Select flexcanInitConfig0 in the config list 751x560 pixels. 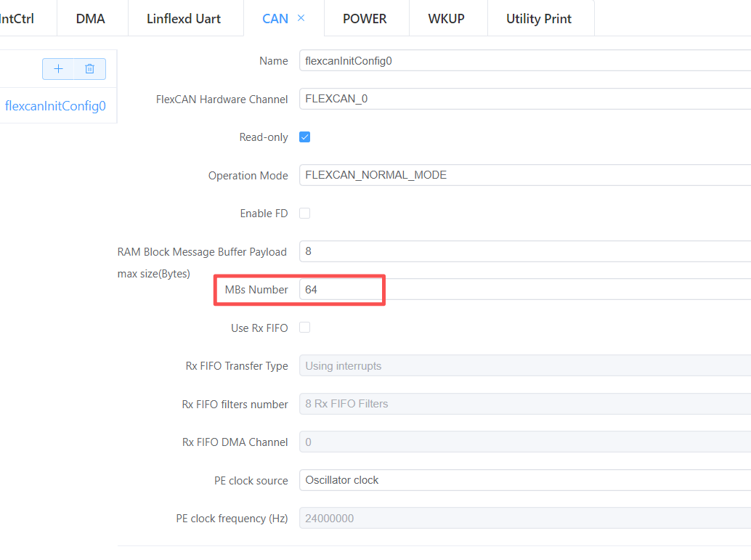click(x=55, y=106)
